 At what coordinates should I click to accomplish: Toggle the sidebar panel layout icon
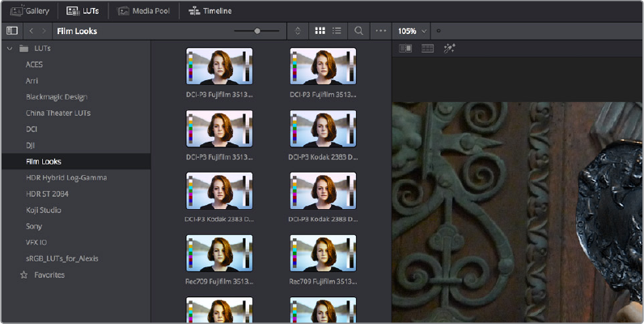(x=11, y=31)
